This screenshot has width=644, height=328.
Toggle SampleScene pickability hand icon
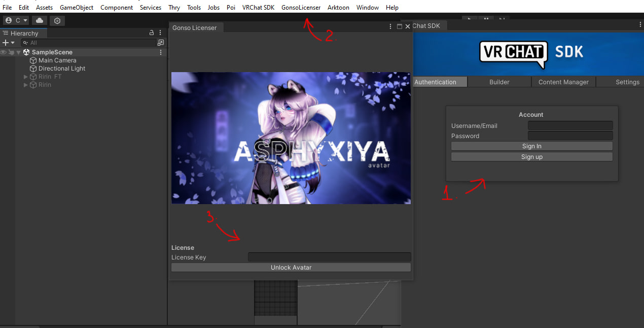pyautogui.click(x=11, y=52)
